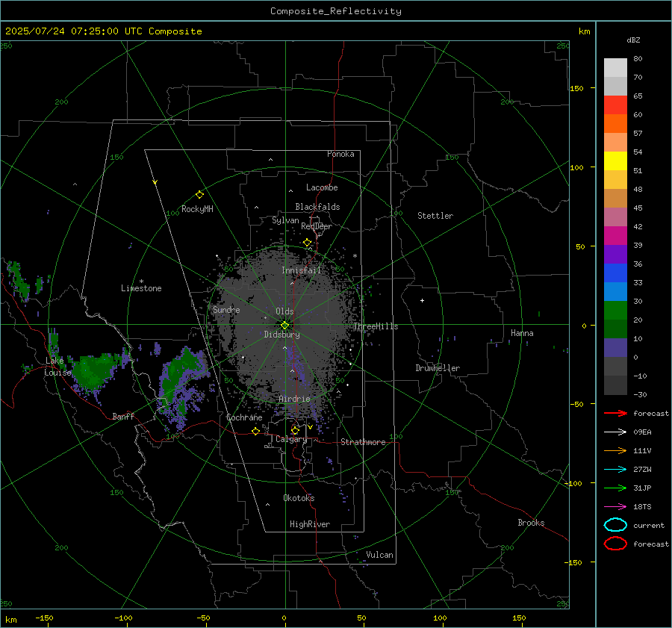The height and width of the screenshot is (628, 672).
Task: Click the slate purple 0–10 dBZ color block
Action: pos(615,348)
